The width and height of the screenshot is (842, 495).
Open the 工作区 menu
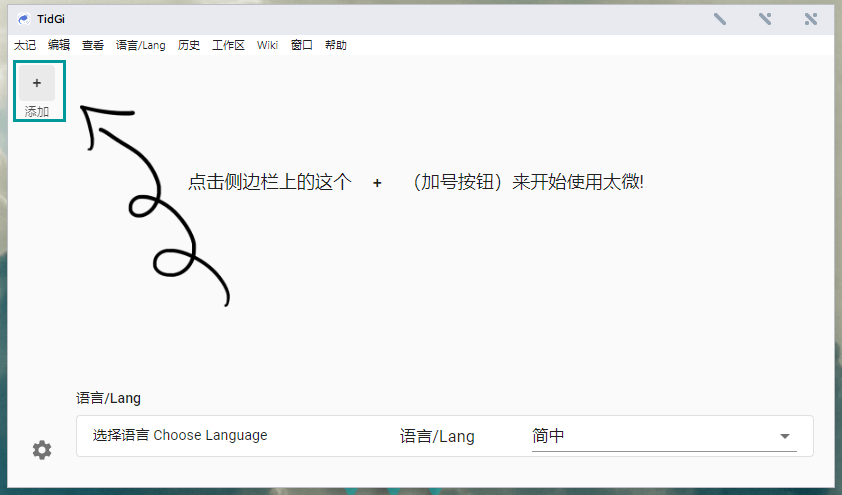coord(228,45)
